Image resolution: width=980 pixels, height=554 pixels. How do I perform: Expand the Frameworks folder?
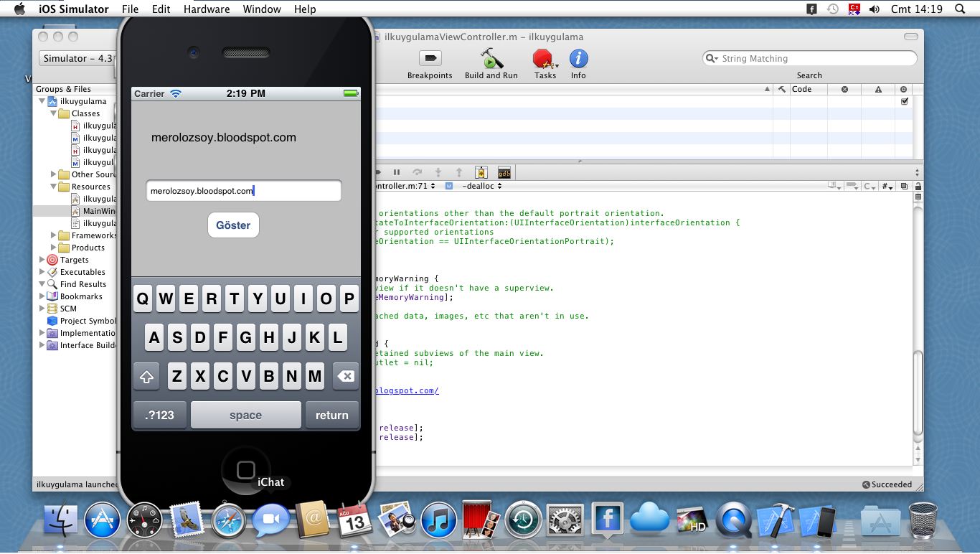54,235
